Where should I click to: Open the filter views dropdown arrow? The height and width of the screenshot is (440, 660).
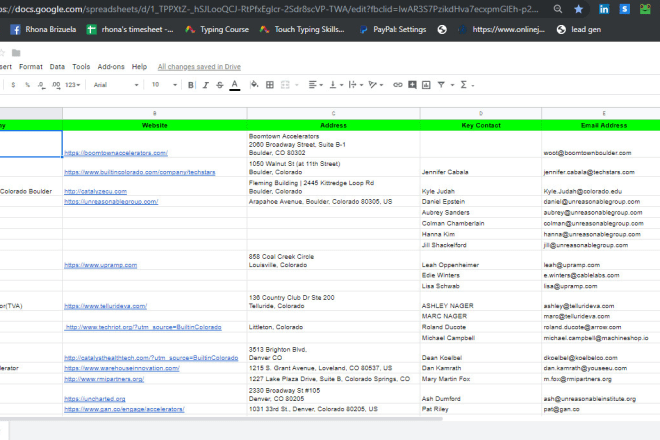tap(452, 85)
